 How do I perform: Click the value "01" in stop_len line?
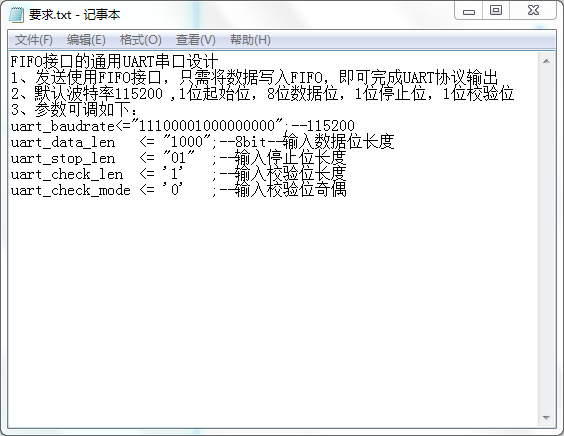(x=179, y=158)
